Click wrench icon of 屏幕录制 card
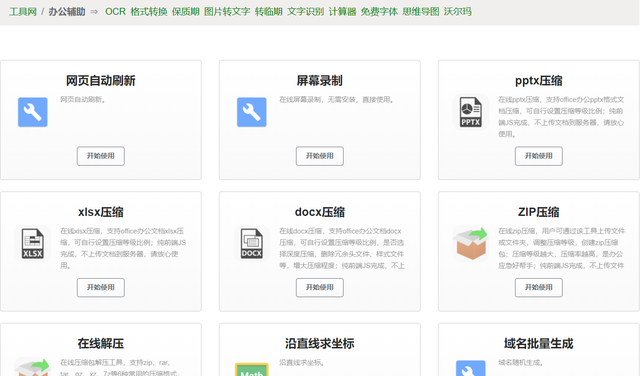Screen dimensions: 640x376 [x=251, y=112]
